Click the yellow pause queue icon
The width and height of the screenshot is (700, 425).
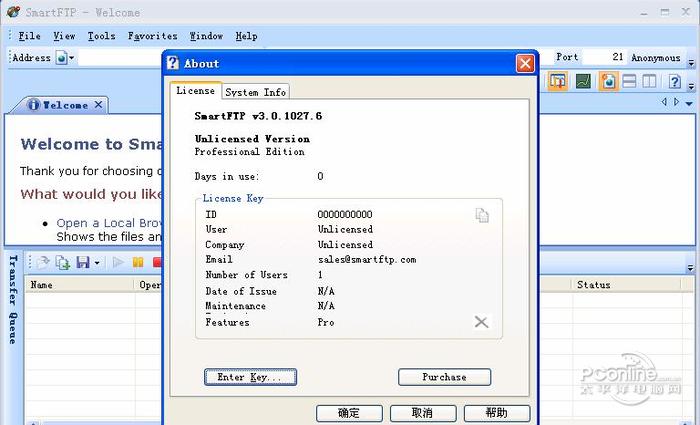(138, 262)
